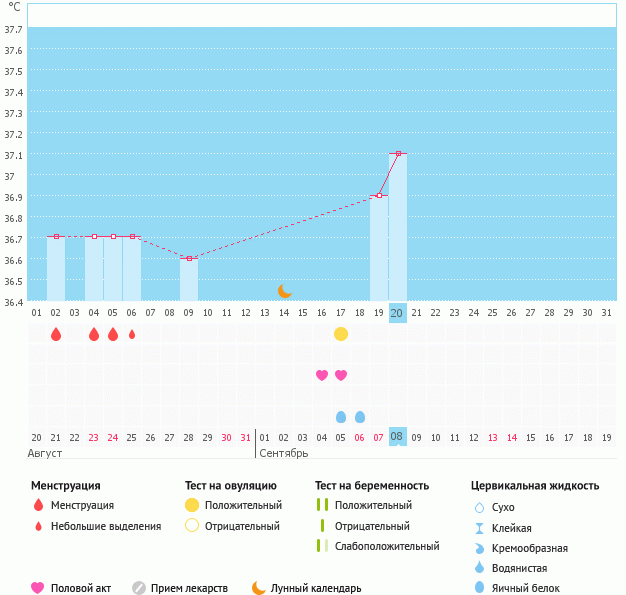This screenshot has width=626, height=595.
Task: Click the menstruation drop on cycle day 02
Action: tap(56, 334)
